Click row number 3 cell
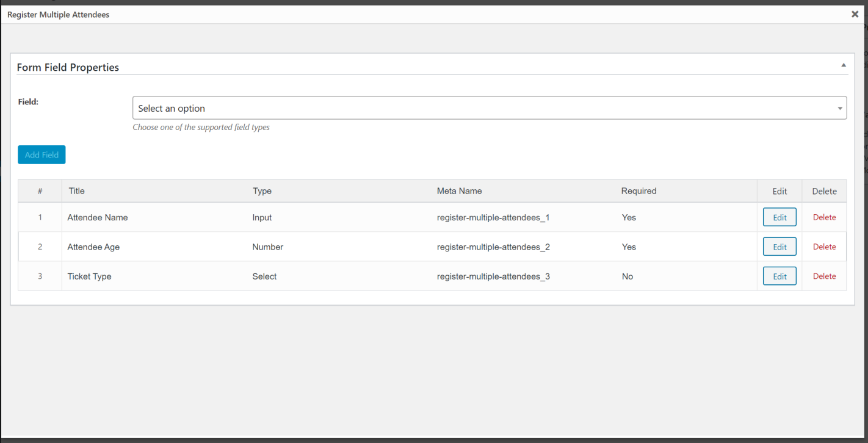The width and height of the screenshot is (868, 443). tap(40, 276)
